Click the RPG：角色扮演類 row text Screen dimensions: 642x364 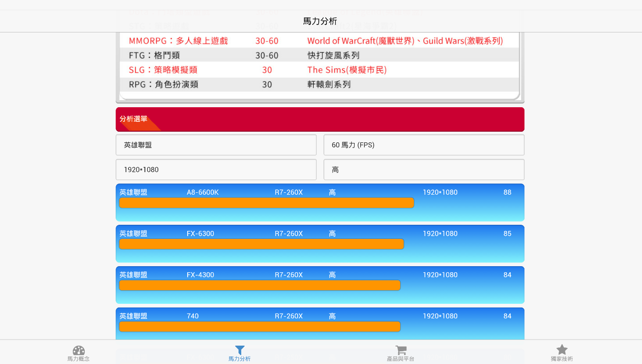[164, 85]
